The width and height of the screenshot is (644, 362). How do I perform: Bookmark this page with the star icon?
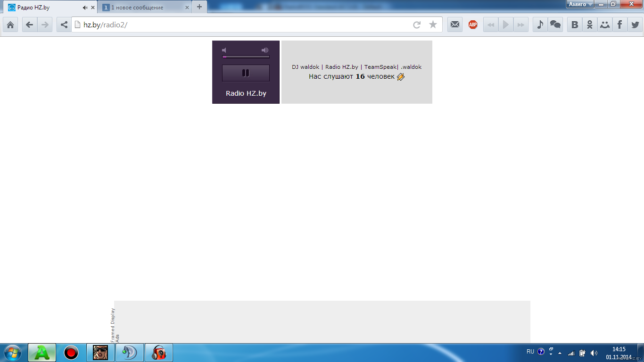433,25
